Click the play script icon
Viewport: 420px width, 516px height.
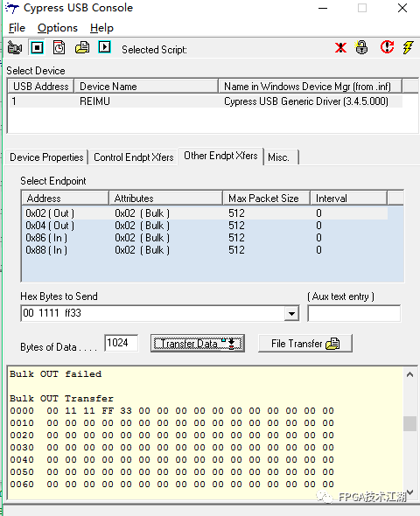(105, 47)
